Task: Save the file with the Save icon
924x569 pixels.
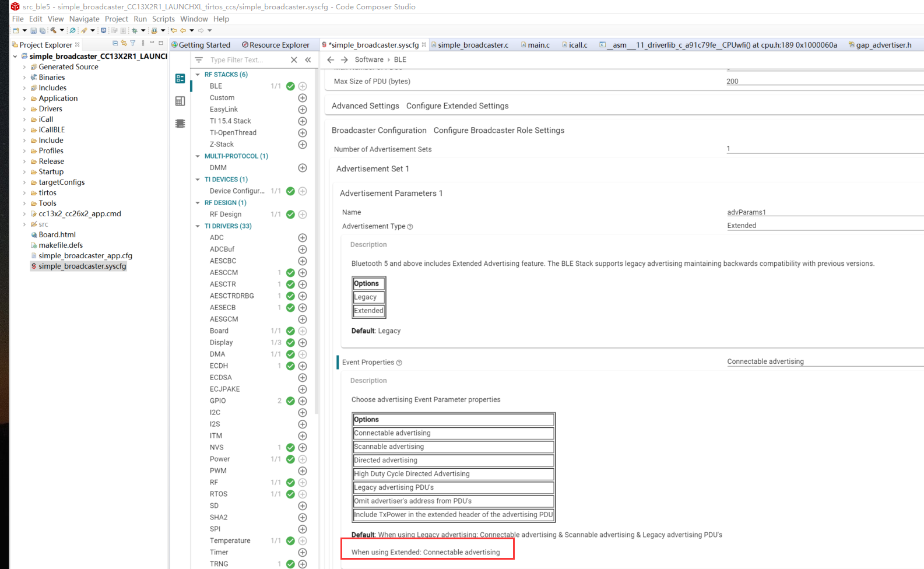Action: (34, 30)
